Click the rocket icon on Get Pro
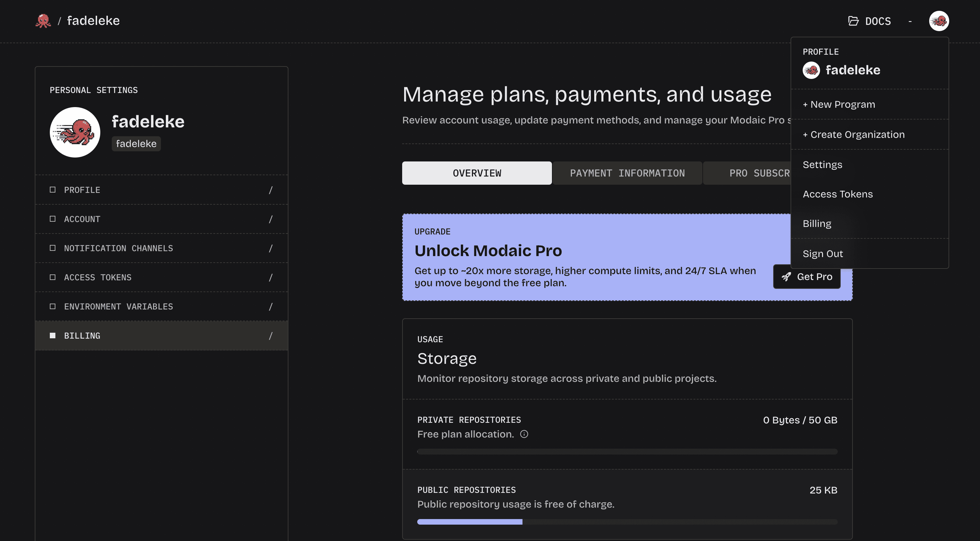Viewport: 980px width, 541px height. (786, 276)
